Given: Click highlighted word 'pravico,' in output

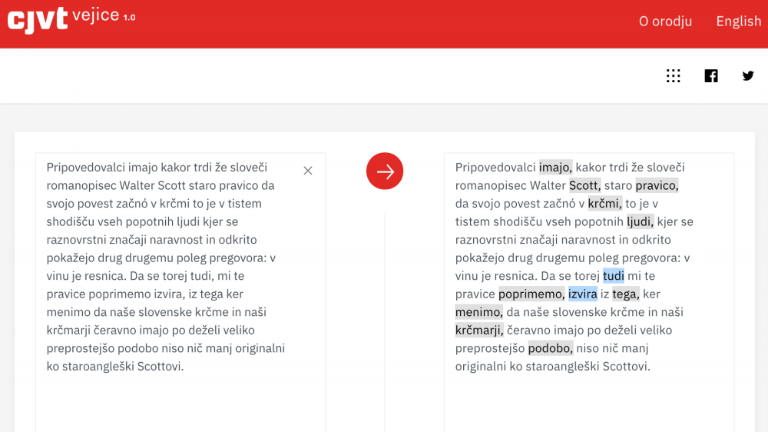Looking at the screenshot, I should click(657, 186).
